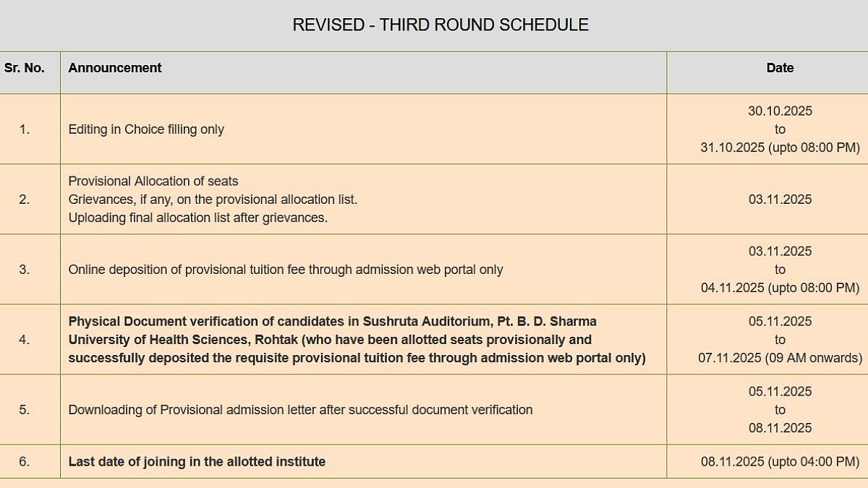This screenshot has width=868, height=488.
Task: Click the 30.10.2025 to 31.10.2025 date cell
Action: click(780, 129)
